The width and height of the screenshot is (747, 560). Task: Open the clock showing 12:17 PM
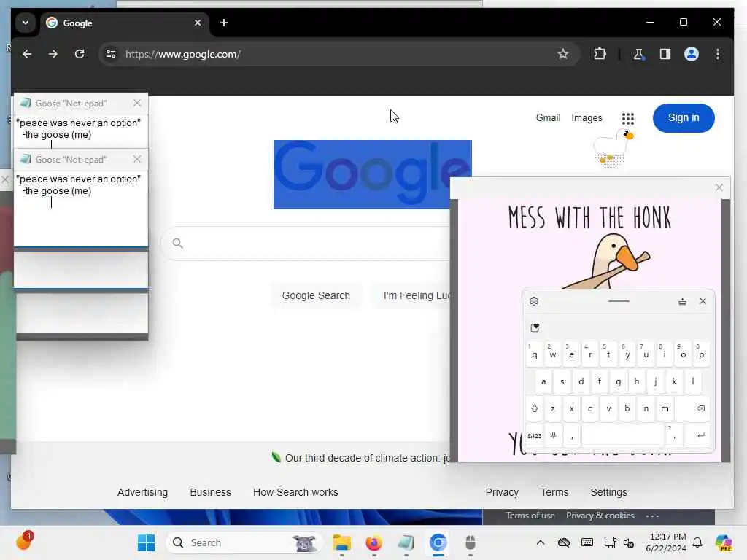[x=665, y=542]
